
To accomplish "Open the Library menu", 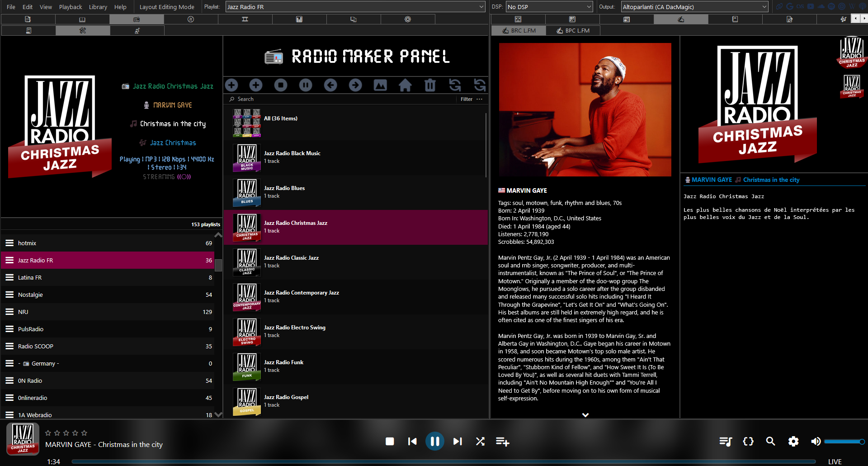I will point(98,7).
